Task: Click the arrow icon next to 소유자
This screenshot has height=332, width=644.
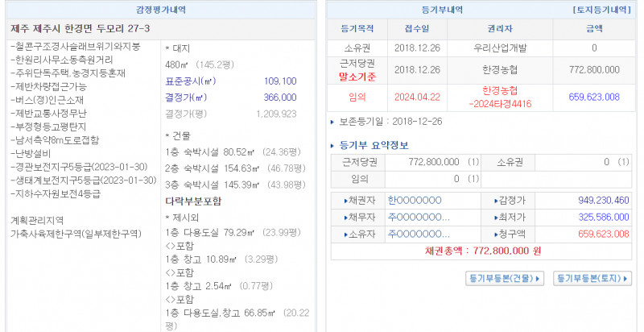Action: [x=347, y=234]
